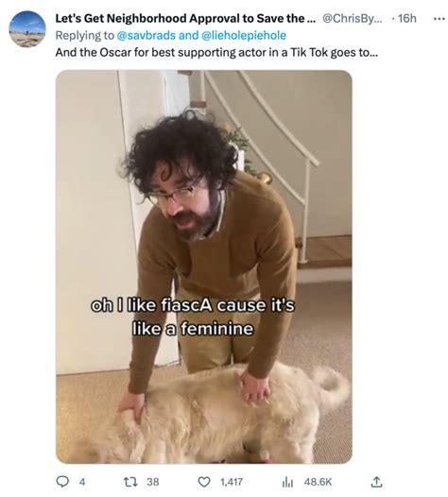Click the share upload arrow icon

click(377, 482)
